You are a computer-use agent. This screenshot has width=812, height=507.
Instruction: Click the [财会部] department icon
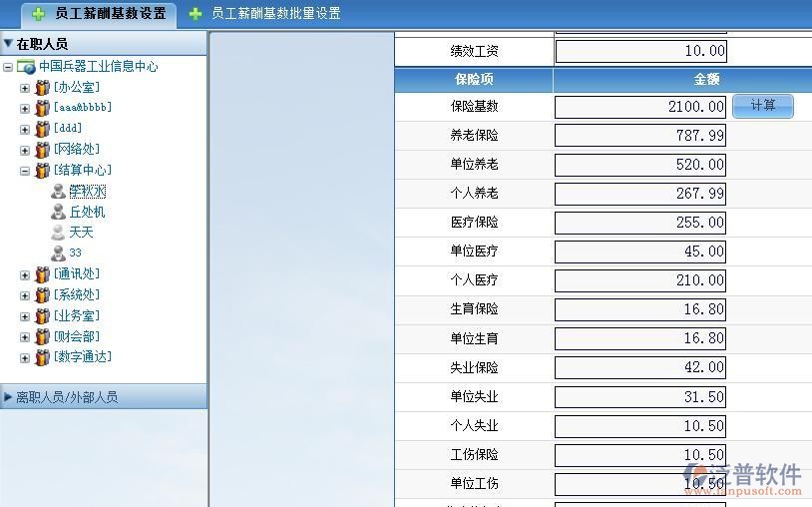43,337
